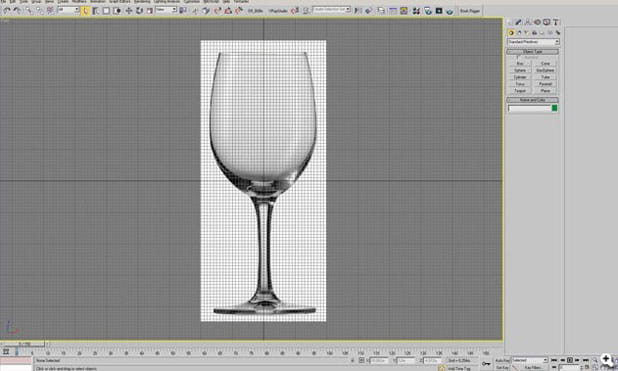Open the Utilities hammer panel tab
This screenshot has height=371, width=618.
point(556,22)
